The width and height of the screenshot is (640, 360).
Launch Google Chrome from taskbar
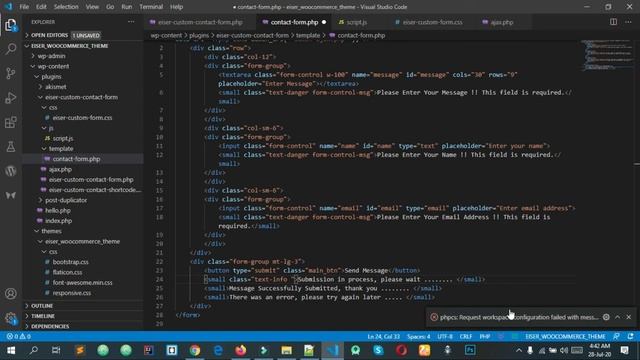pyautogui.click(x=195, y=350)
